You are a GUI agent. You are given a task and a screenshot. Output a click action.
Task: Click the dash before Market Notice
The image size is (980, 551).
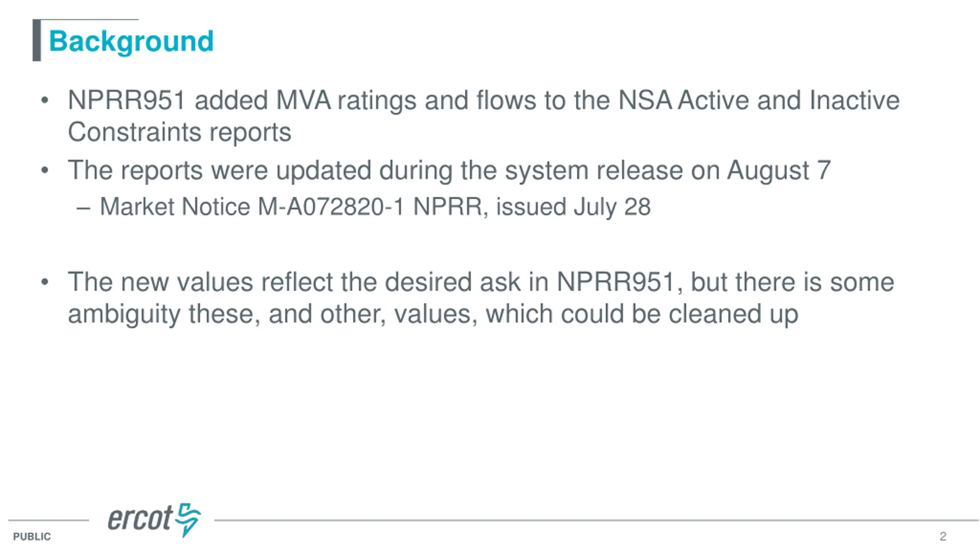83,209
